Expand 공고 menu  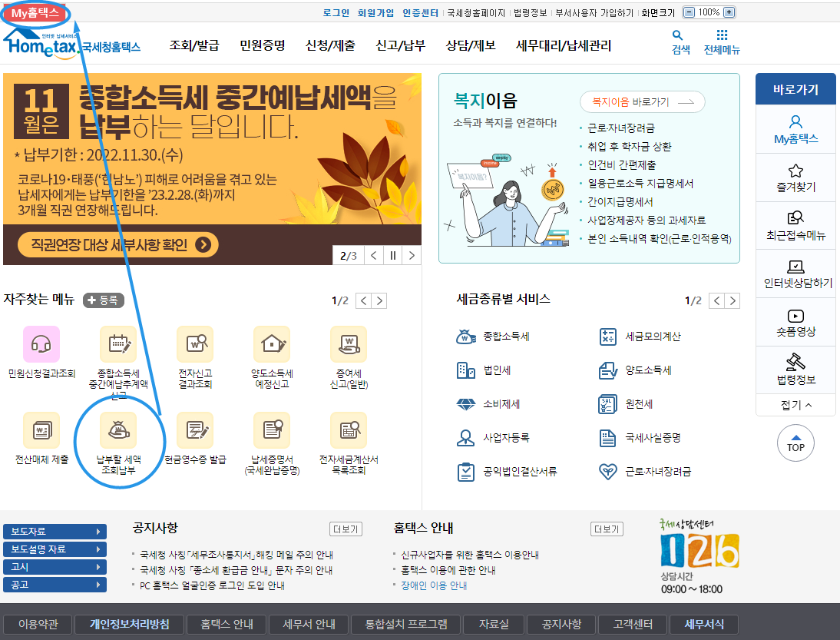[x=55, y=585]
